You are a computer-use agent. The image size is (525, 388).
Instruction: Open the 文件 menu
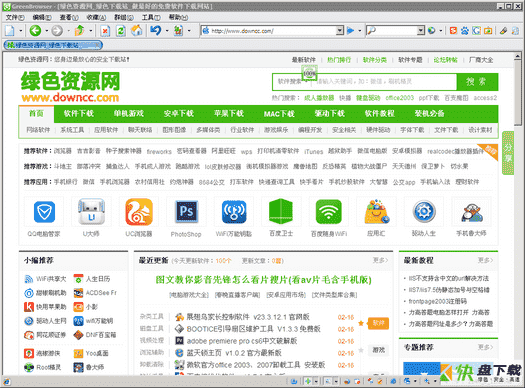tap(15, 17)
